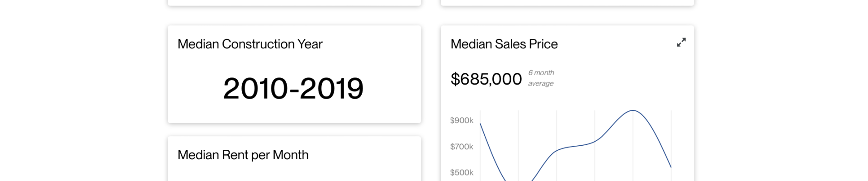Click the 6 month average label
The image size is (868, 181).
tap(541, 78)
